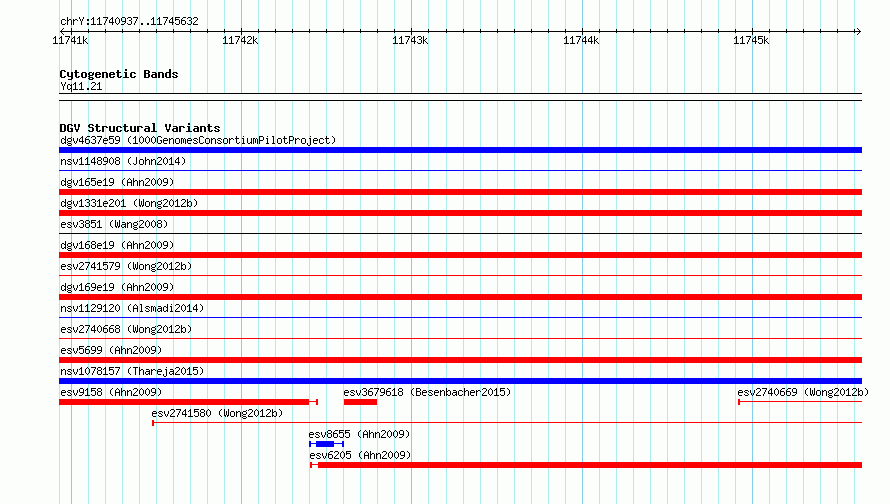Screen dimensions: 890x504
Task: Click the 11745k ruler tick label
Action: 751,40
